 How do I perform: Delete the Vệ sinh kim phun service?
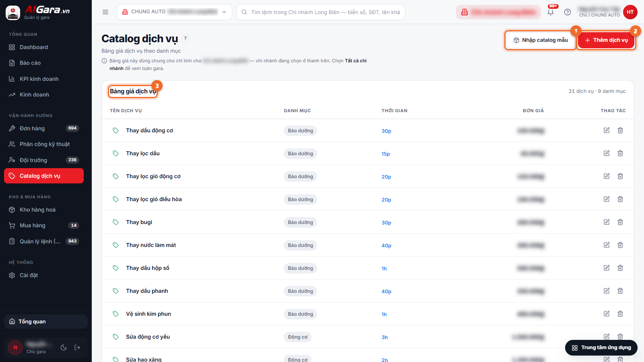[620, 314]
